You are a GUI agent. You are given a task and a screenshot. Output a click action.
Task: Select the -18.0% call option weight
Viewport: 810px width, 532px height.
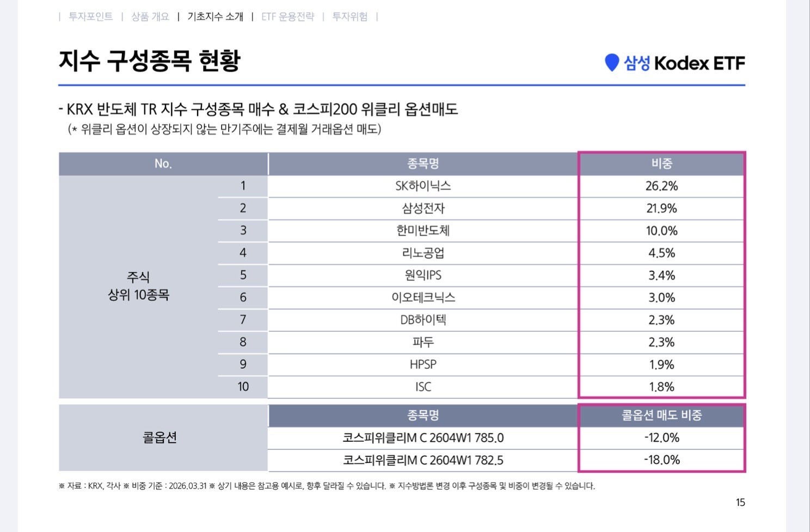coord(661,460)
